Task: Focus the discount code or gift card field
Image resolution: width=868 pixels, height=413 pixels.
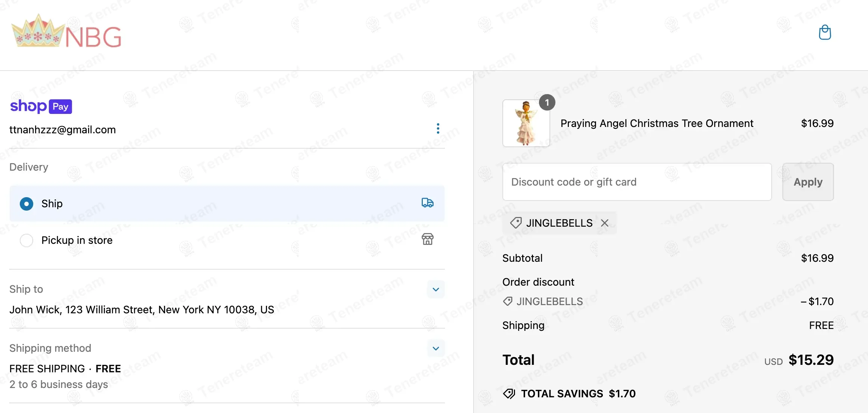Action: [x=637, y=182]
